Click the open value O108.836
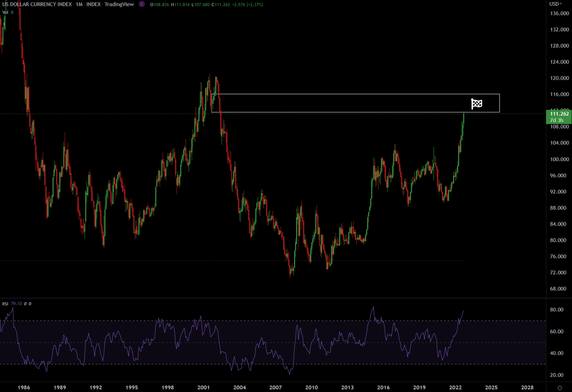 tap(160, 5)
